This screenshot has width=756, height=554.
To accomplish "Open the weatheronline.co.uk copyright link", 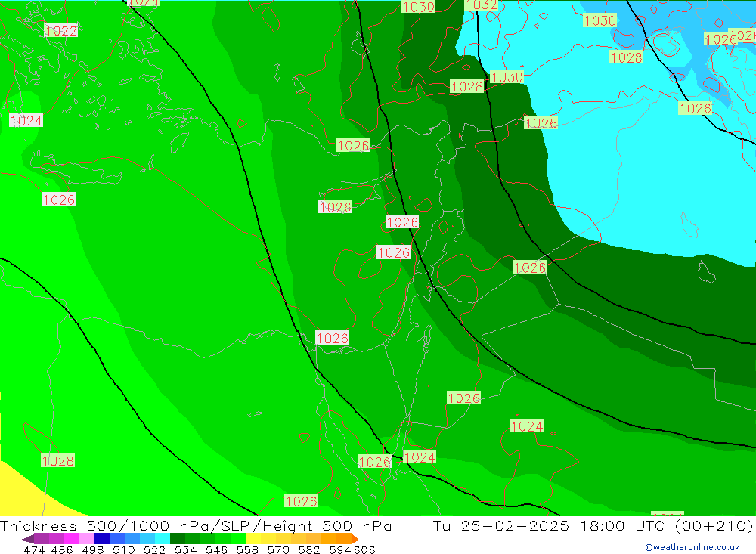I will click(x=692, y=547).
